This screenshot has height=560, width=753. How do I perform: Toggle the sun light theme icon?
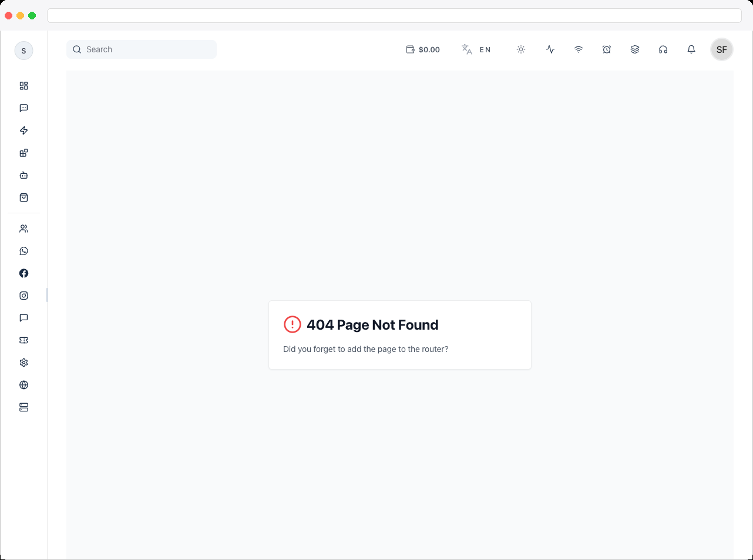point(521,49)
